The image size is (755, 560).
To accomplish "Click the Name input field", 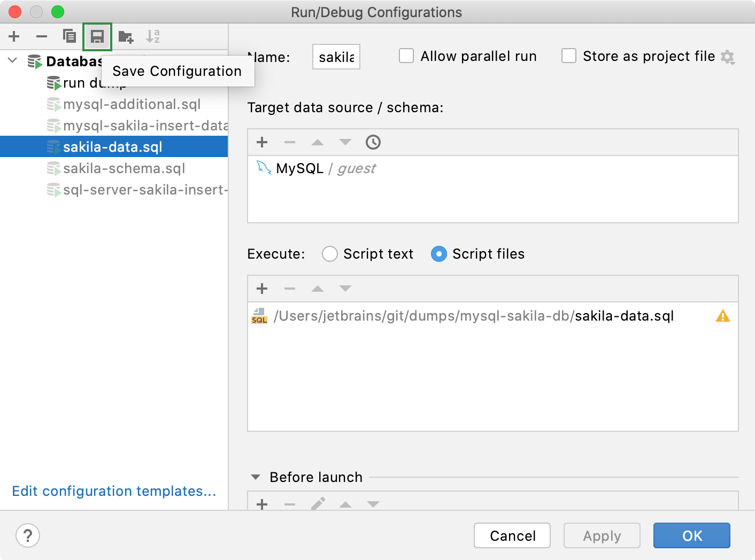I will pyautogui.click(x=336, y=56).
